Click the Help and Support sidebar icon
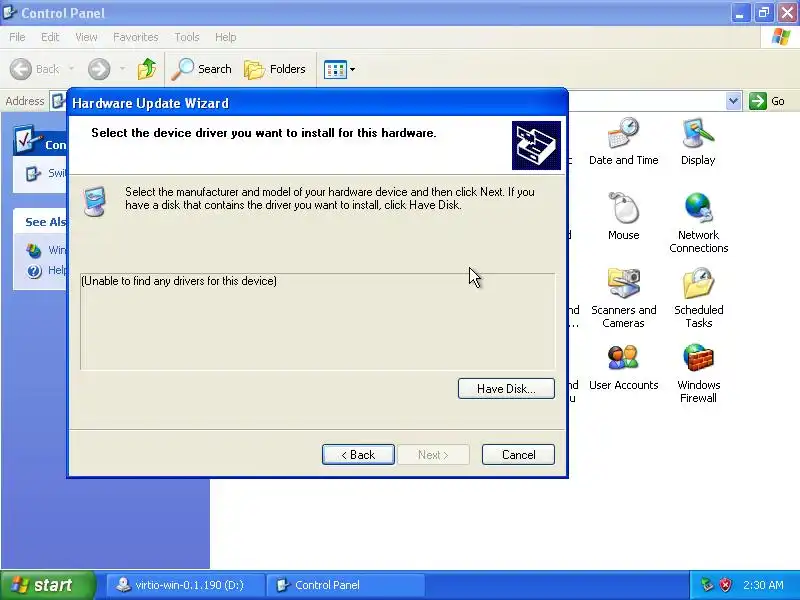This screenshot has width=800, height=600. point(34,270)
